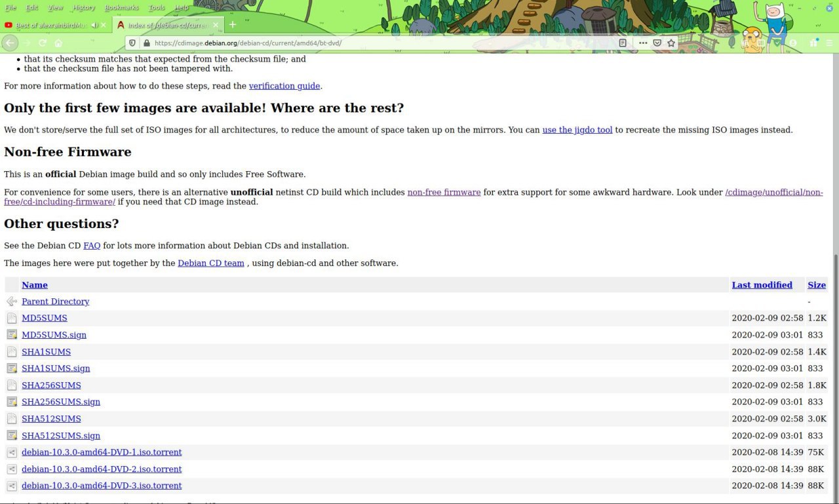This screenshot has width=839, height=504.
Task: Sort listing by Last modified column
Action: point(762,285)
